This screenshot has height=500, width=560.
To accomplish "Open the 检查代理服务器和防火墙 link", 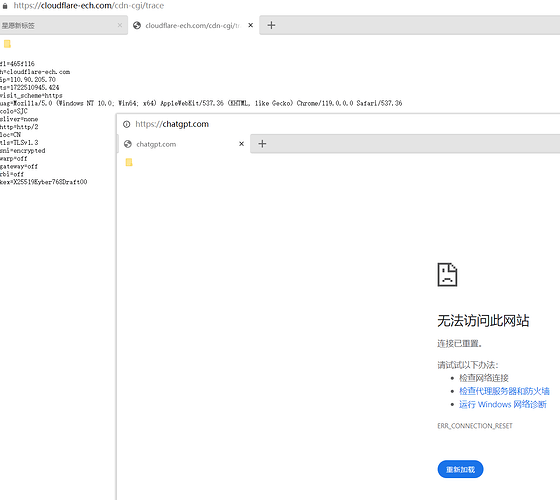I will coord(504,391).
